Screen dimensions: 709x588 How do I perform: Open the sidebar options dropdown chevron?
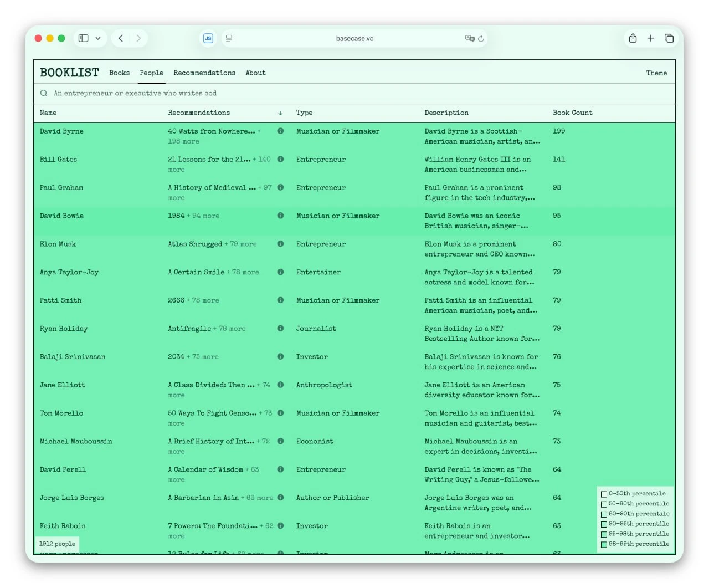click(x=98, y=38)
